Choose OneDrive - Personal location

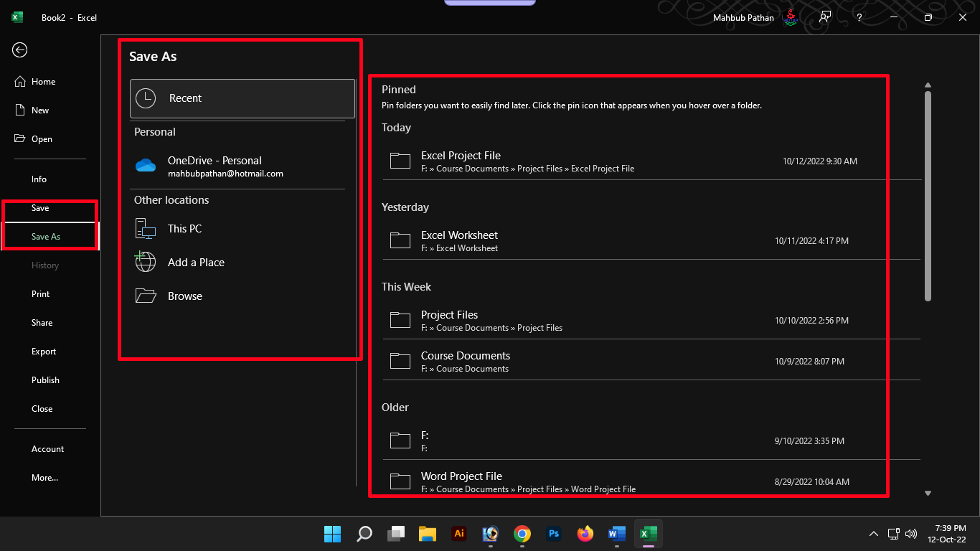[242, 166]
